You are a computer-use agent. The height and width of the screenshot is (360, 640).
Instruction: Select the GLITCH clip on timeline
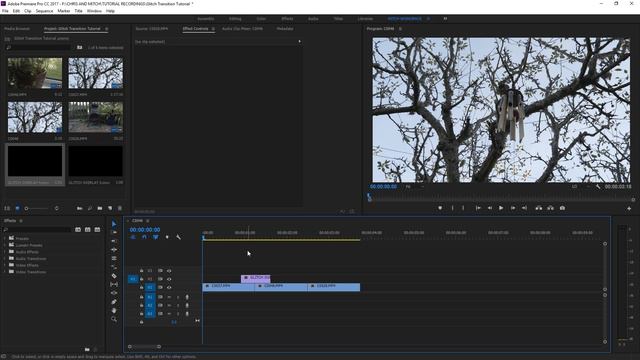(256, 278)
